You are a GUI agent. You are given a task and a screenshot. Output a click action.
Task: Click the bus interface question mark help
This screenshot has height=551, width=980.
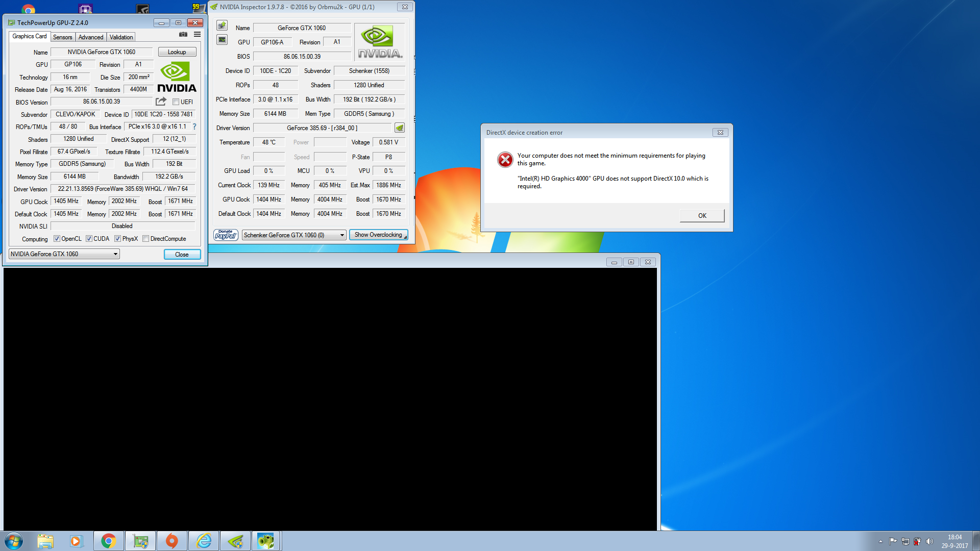point(194,127)
